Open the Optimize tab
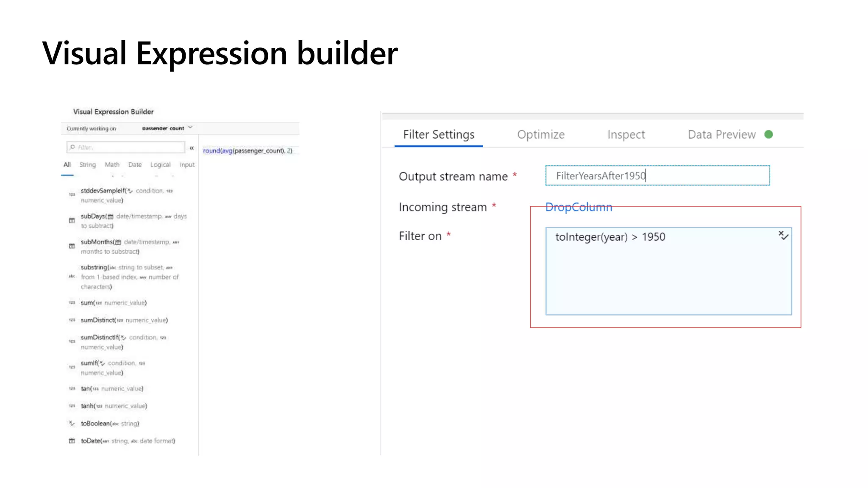This screenshot has height=488, width=868. point(540,134)
